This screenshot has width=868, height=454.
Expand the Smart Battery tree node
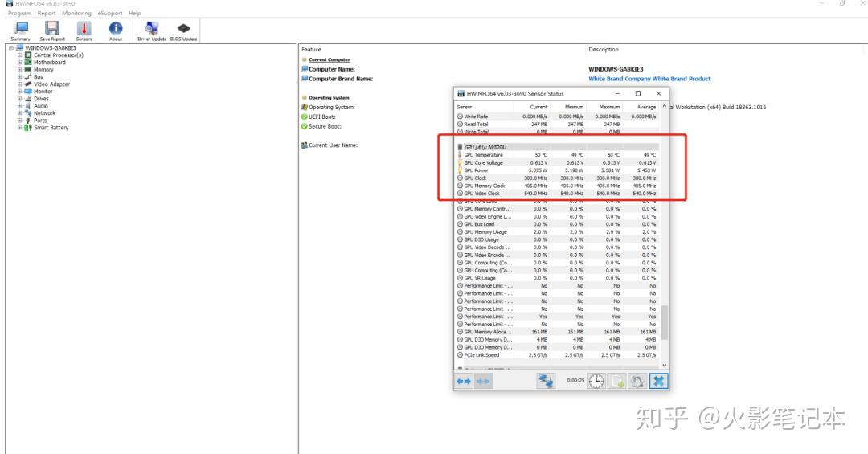tap(19, 127)
